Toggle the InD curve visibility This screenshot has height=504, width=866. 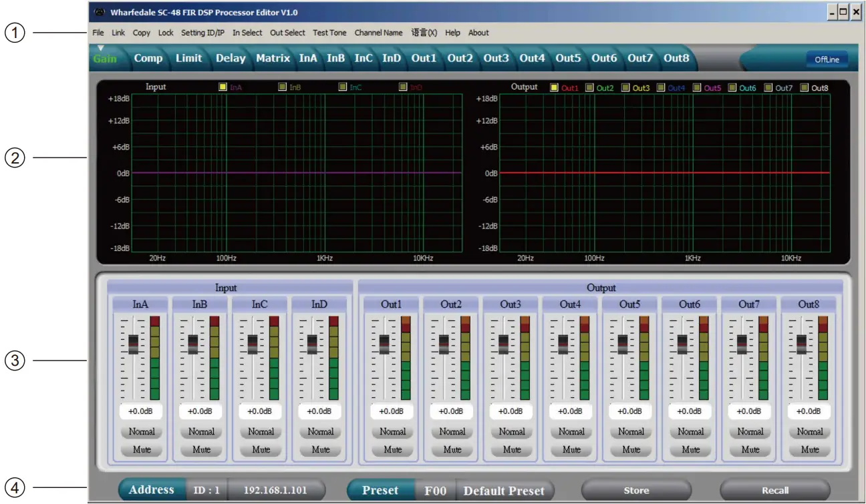pyautogui.click(x=402, y=85)
